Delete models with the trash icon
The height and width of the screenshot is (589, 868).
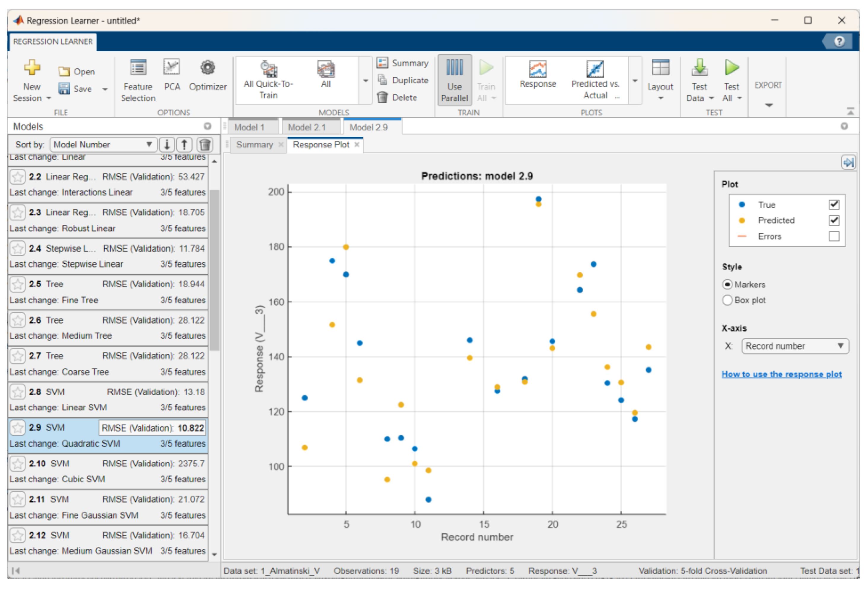pyautogui.click(x=205, y=144)
